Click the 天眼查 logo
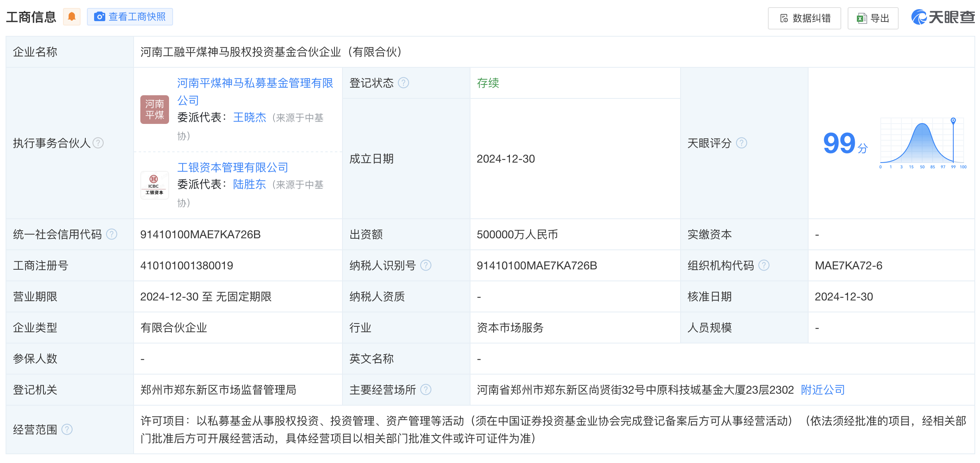The image size is (980, 463). (943, 17)
